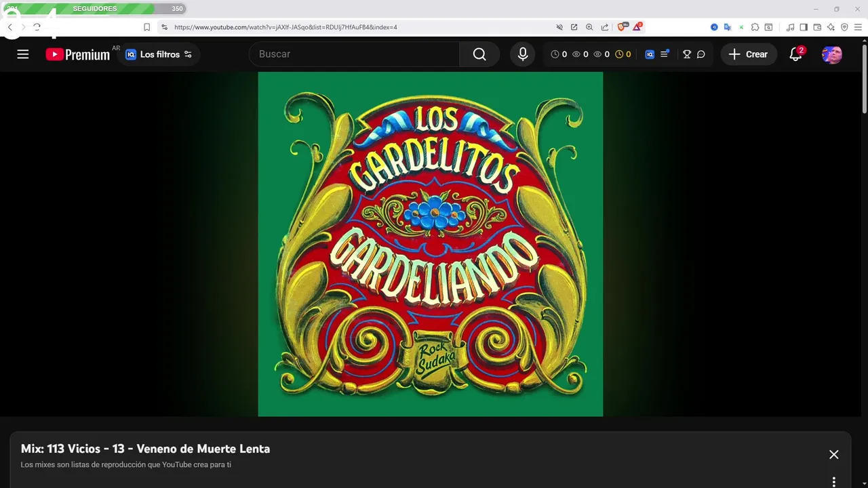Click the Gardeliando album cover video
868x488 pixels.
point(431,244)
